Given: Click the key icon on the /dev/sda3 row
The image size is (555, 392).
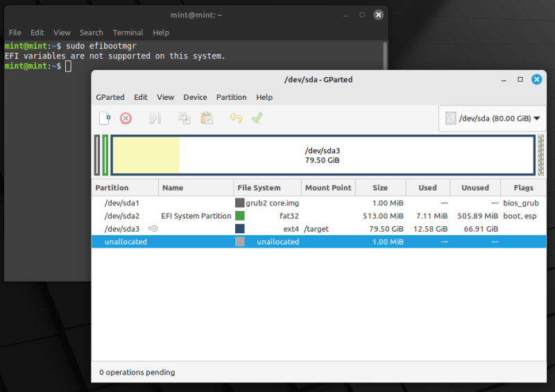Looking at the screenshot, I should click(x=153, y=228).
